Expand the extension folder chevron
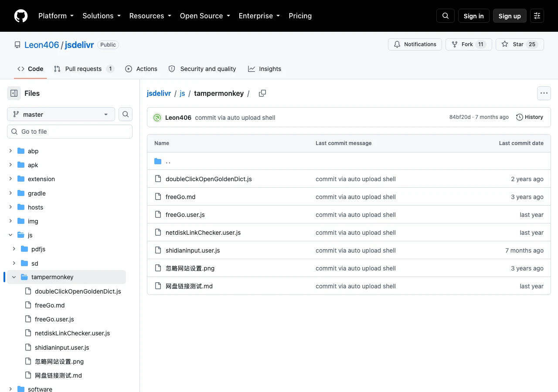This screenshot has width=558, height=392. [x=10, y=179]
